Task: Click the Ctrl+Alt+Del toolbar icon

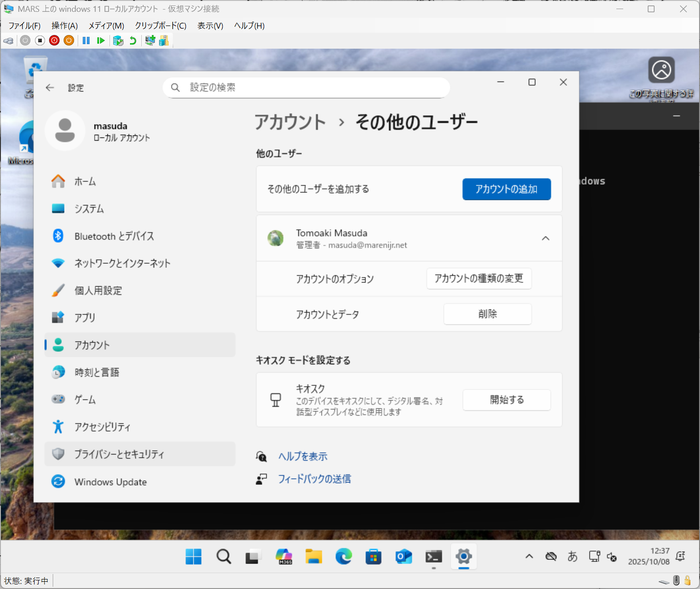Action: coord(8,41)
